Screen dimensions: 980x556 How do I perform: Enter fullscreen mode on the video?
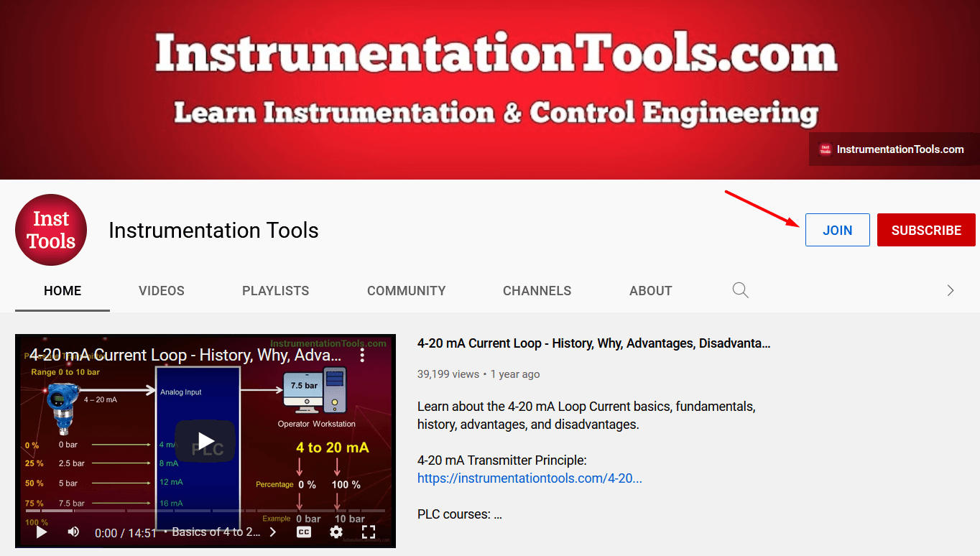point(369,532)
